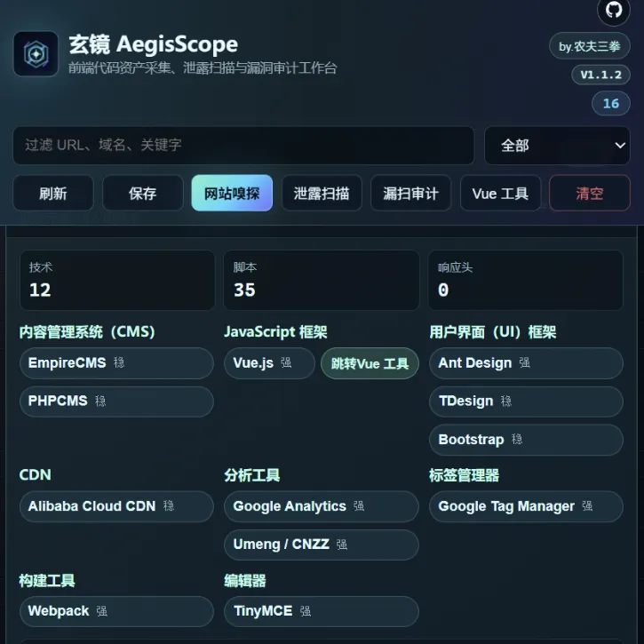Click the blue 16 counter badge
This screenshot has height=644, width=644.
point(611,104)
